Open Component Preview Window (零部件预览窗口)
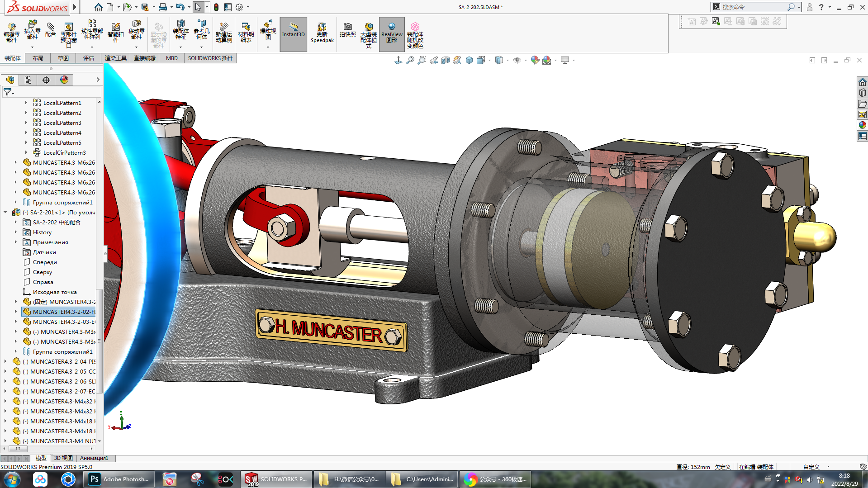Screen dimensions: 868x488 (69, 35)
